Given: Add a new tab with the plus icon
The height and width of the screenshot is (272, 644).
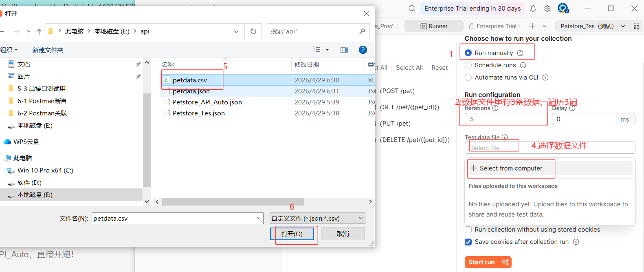Looking at the screenshot, I should pyautogui.click(x=532, y=26).
